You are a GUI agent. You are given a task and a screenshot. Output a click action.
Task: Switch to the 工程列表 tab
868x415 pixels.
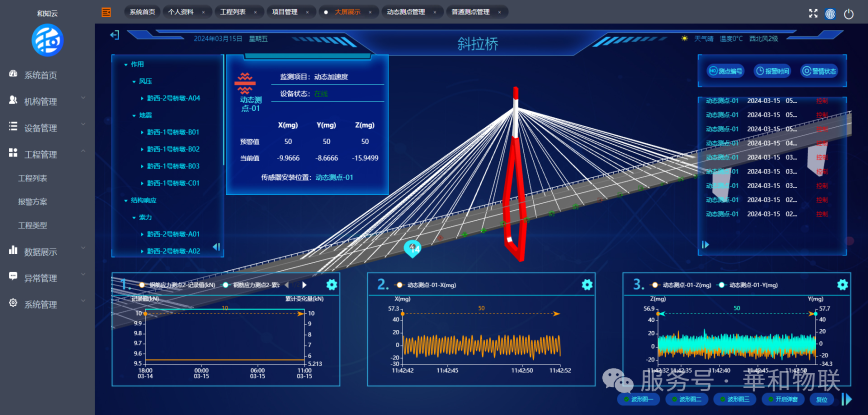click(x=239, y=12)
